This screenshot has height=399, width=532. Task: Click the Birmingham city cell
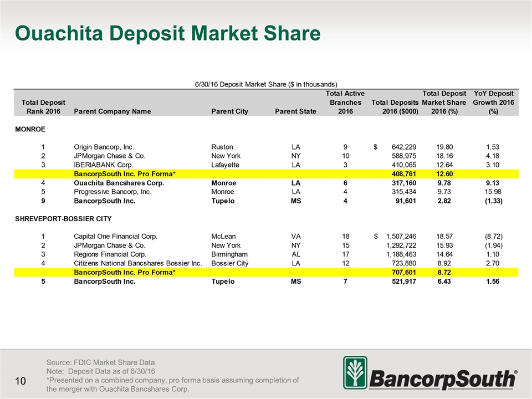coord(229,254)
